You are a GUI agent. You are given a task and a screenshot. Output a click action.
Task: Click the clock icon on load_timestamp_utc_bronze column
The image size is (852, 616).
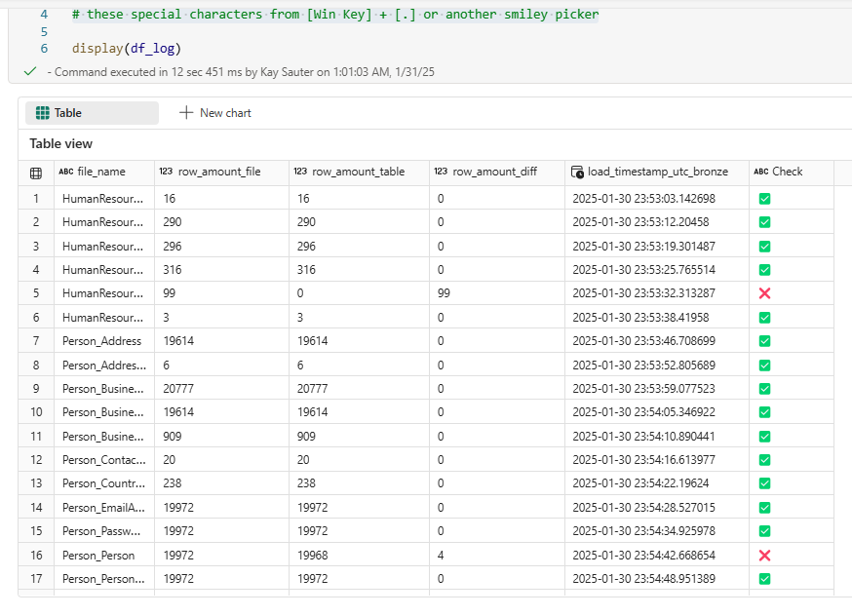tap(577, 173)
